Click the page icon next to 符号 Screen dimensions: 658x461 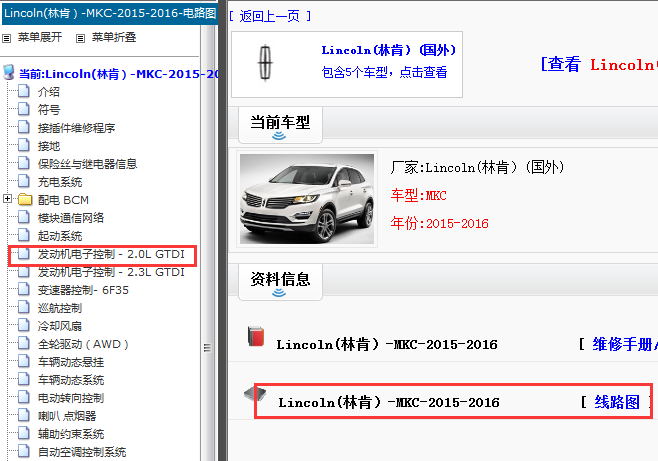[24, 109]
